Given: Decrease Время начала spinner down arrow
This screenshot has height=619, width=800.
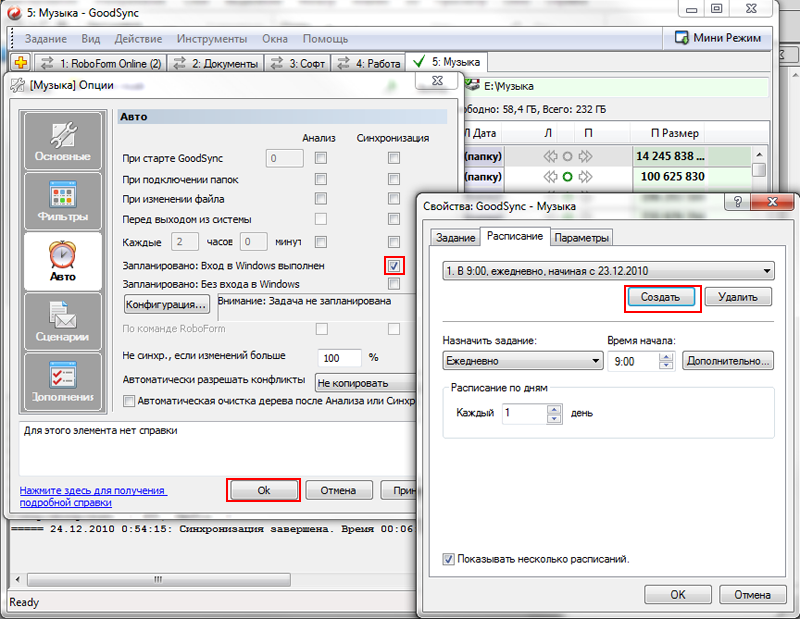Looking at the screenshot, I should [x=666, y=365].
